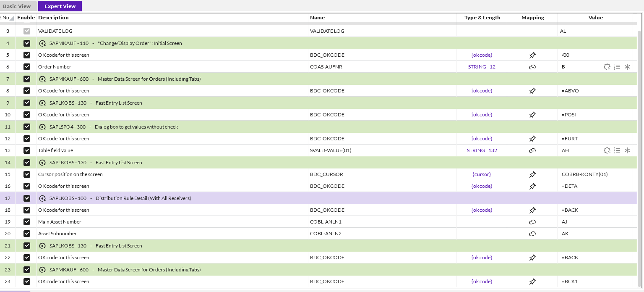Click the cloud upload icon for Main Asset Number
This screenshot has height=292, width=644.
tap(532, 222)
